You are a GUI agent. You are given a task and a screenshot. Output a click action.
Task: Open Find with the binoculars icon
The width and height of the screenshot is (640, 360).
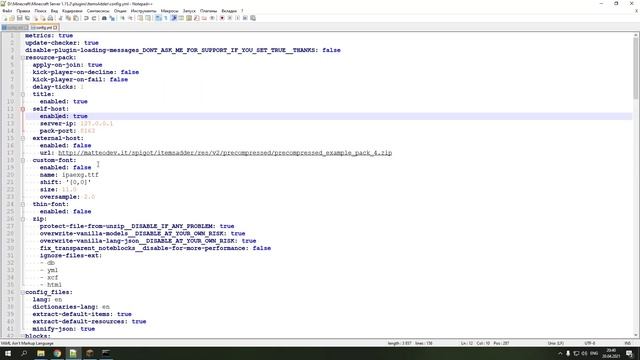coord(104,18)
